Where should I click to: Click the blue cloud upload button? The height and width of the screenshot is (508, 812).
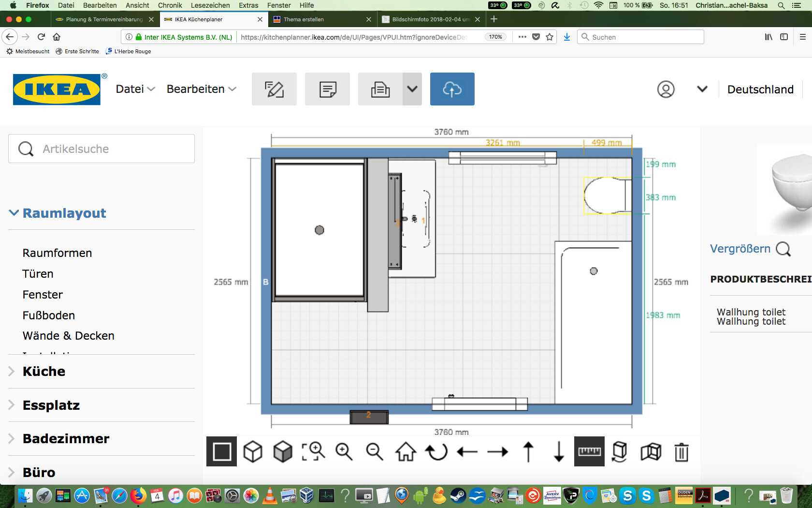tap(452, 89)
